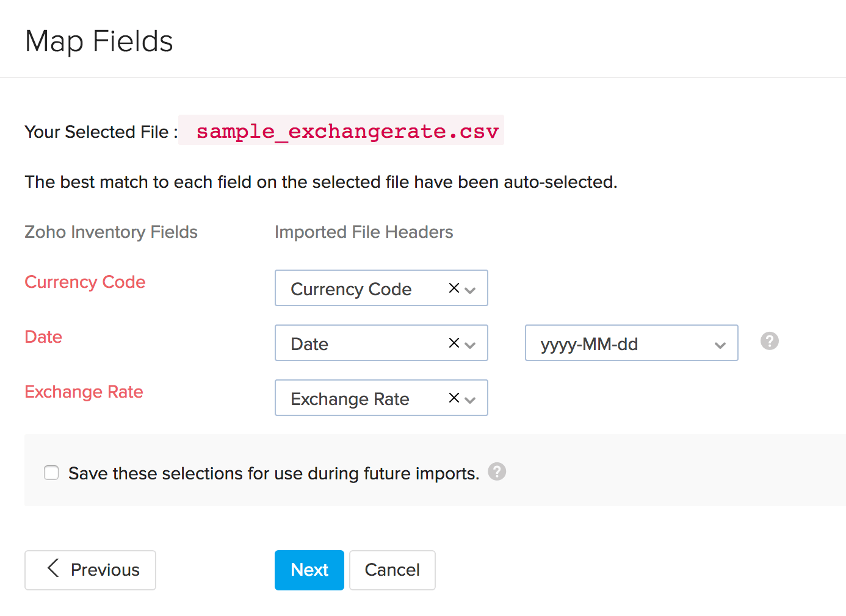Select the Exchange Rate field label
The image size is (846, 616).
tap(84, 392)
